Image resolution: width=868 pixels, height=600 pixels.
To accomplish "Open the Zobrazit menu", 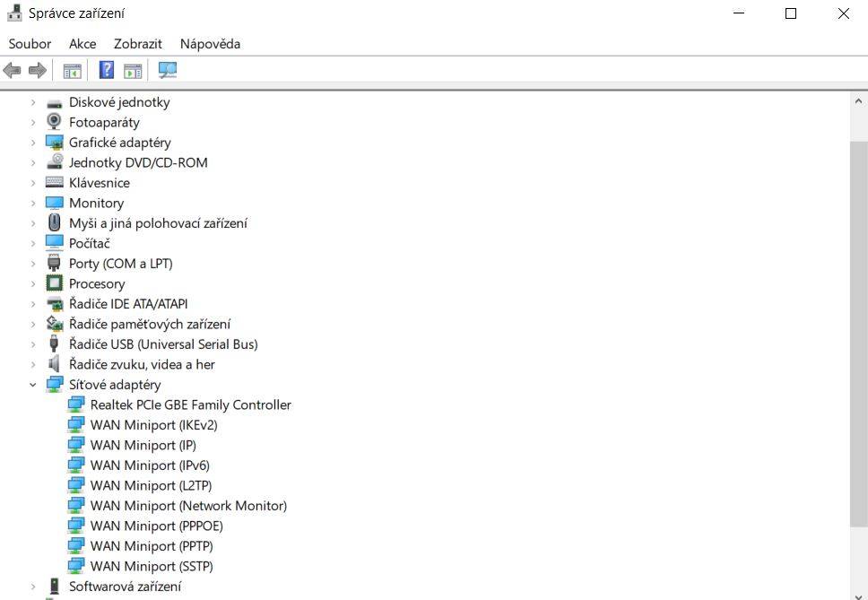I will [138, 44].
